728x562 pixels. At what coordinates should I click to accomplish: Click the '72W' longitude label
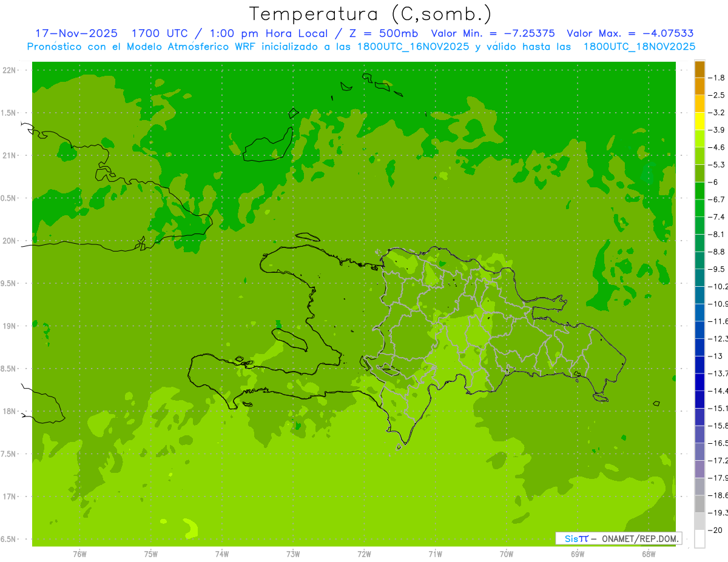(x=364, y=554)
